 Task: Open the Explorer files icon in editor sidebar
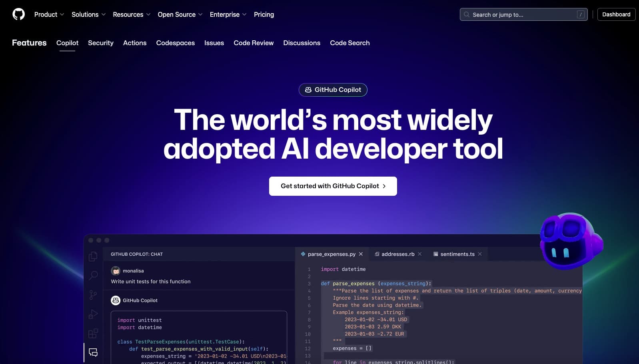(93, 256)
